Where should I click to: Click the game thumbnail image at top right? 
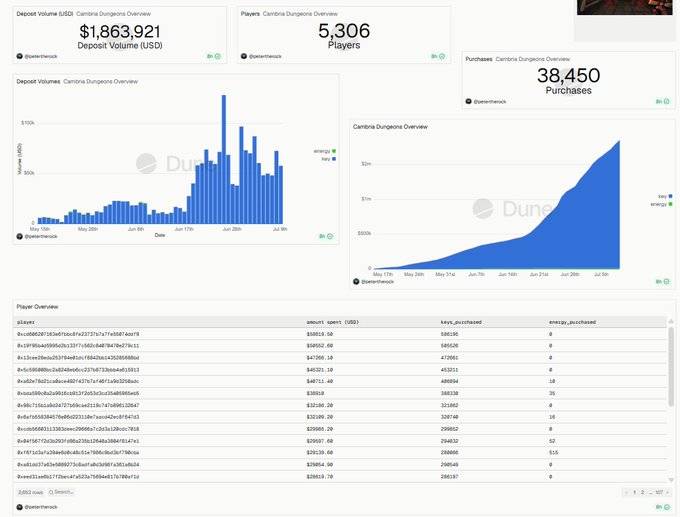click(x=624, y=7)
